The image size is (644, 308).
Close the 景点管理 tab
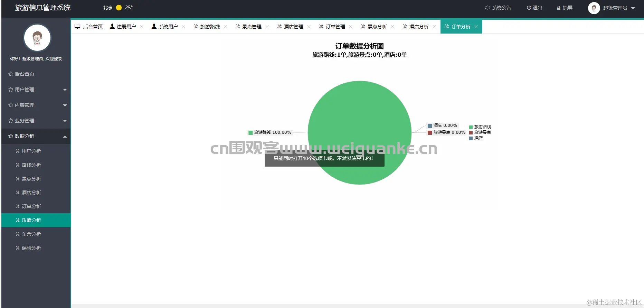pyautogui.click(x=267, y=27)
